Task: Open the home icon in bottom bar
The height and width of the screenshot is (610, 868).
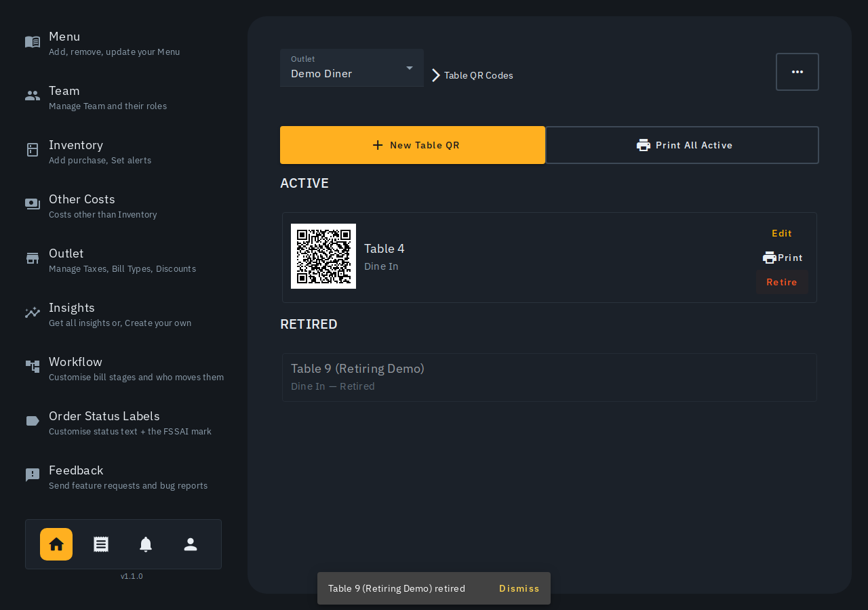Action: pos(56,544)
